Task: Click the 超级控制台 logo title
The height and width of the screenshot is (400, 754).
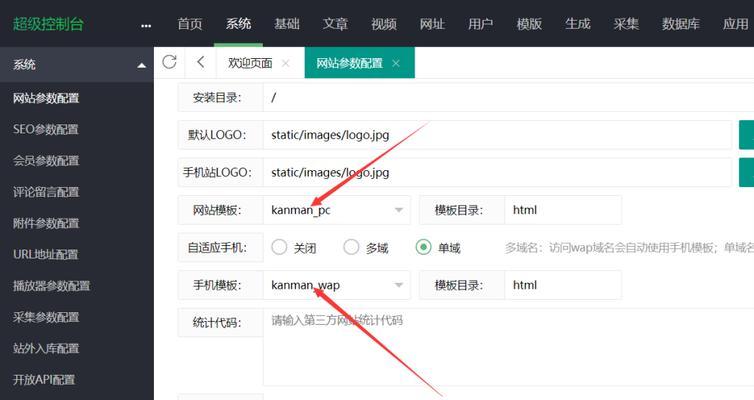Action: pos(48,24)
